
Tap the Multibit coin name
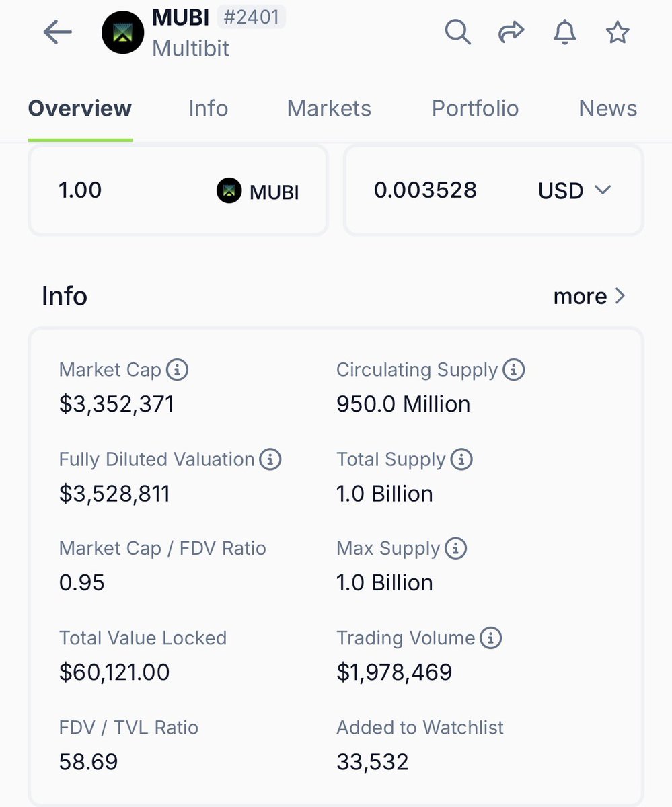[191, 48]
